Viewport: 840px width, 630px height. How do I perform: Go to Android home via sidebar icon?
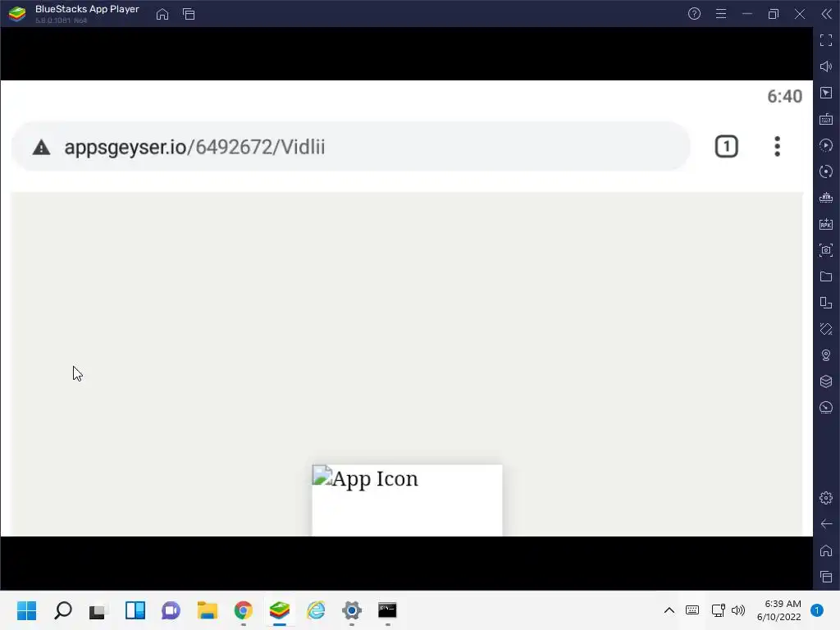click(x=826, y=550)
